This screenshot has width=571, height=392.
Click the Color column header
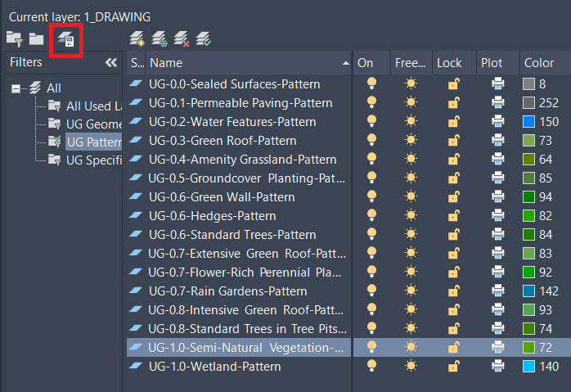539,63
